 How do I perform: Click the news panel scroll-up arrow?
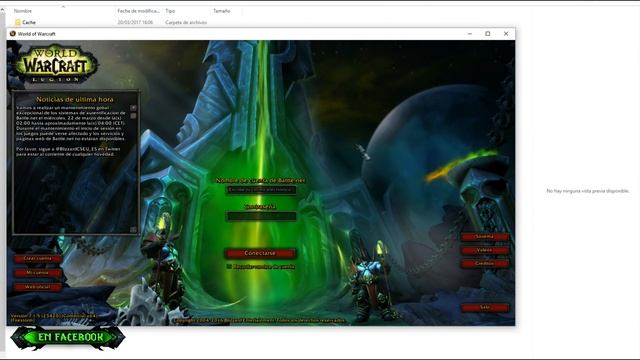point(133,108)
